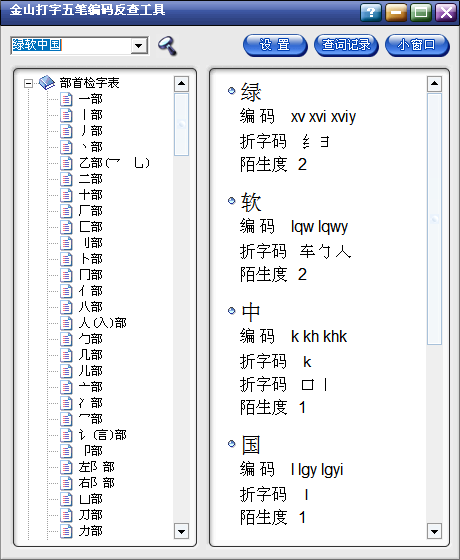Click the document icon beside 八部
460x560 pixels.
pos(66,307)
